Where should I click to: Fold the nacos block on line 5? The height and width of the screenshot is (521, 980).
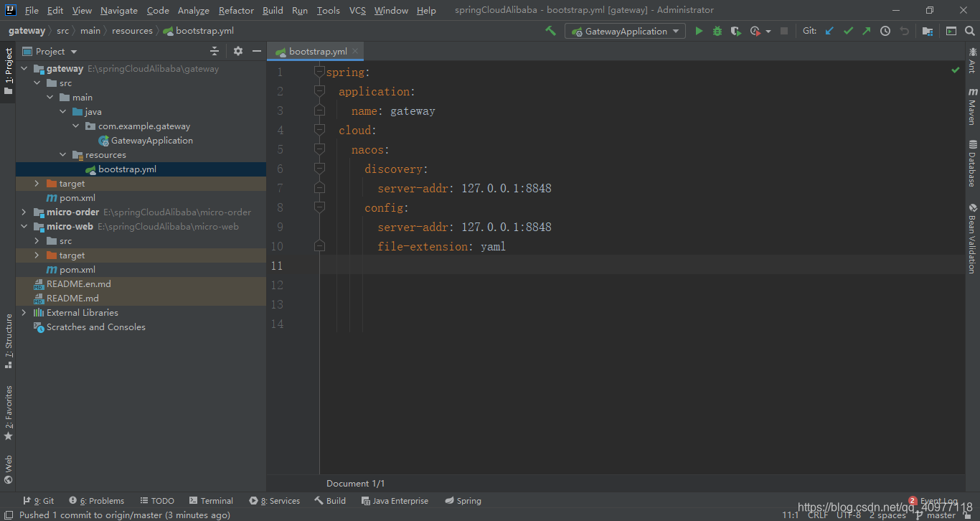[319, 149]
